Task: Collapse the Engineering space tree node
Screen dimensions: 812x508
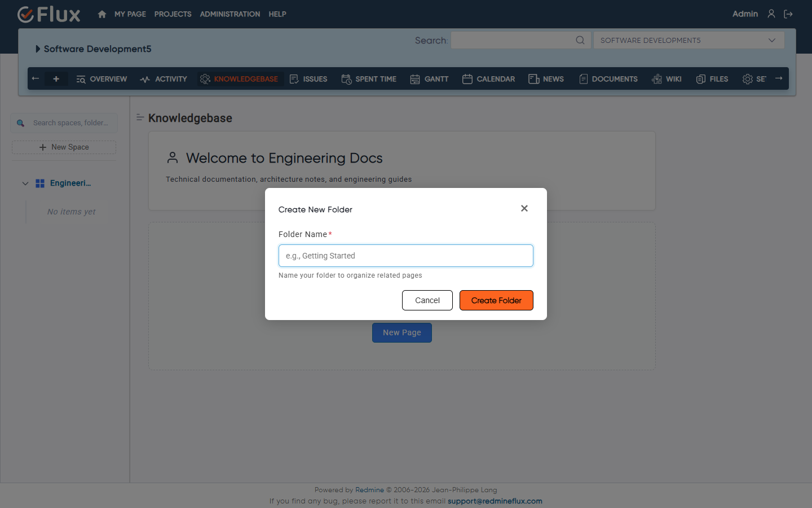Action: [25, 183]
